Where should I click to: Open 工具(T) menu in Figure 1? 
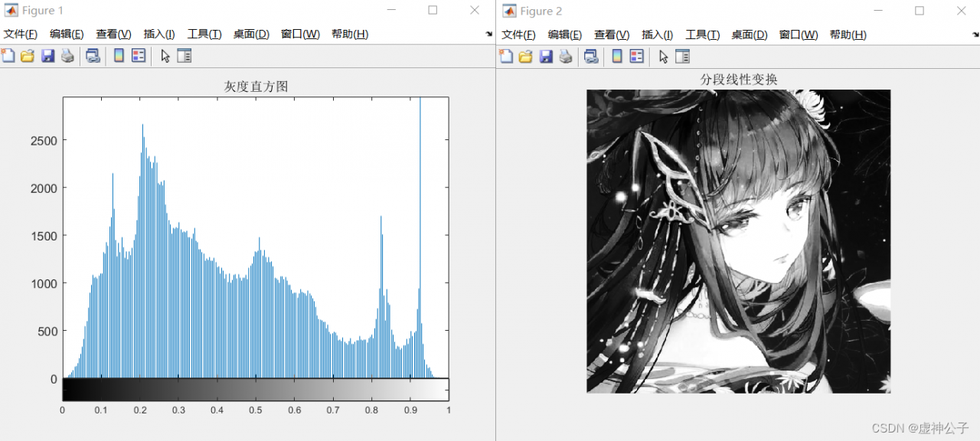[x=204, y=34]
